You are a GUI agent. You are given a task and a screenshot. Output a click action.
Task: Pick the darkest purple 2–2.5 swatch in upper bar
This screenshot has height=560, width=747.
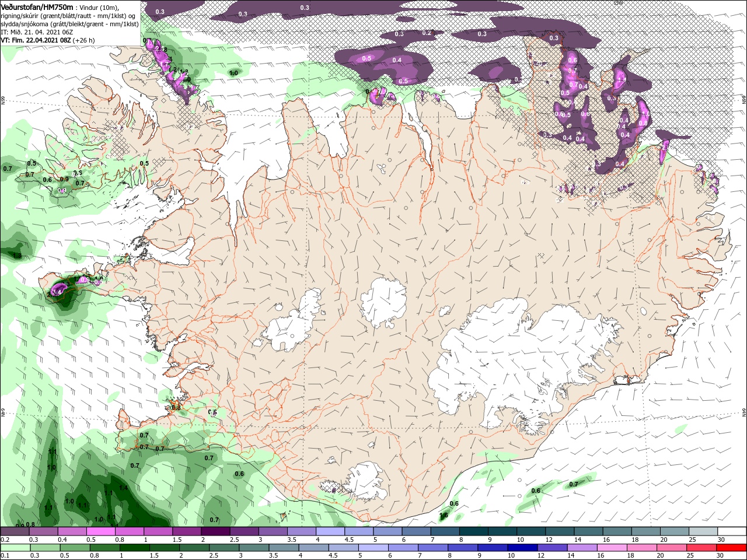pyautogui.click(x=215, y=531)
